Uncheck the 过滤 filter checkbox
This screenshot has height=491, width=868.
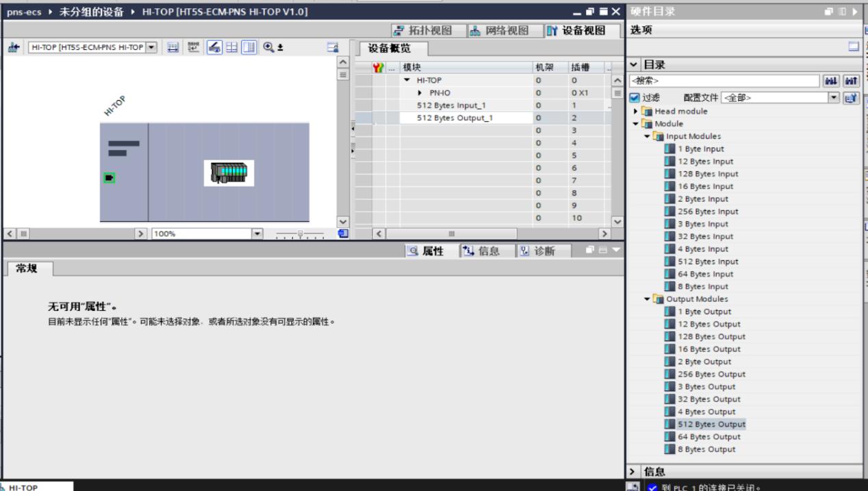[633, 97]
